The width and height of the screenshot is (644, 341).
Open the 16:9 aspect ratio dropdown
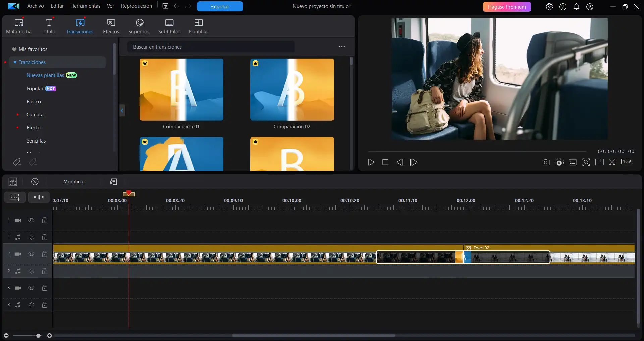point(627,162)
